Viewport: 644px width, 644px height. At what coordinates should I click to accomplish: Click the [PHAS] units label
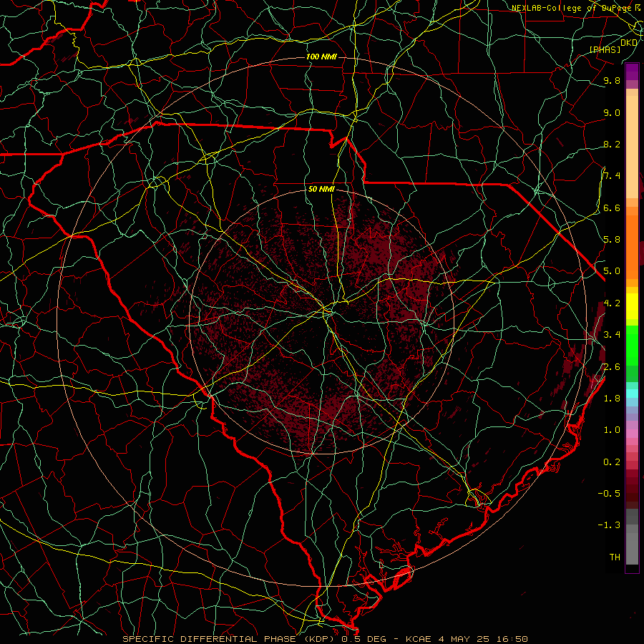coord(605,49)
